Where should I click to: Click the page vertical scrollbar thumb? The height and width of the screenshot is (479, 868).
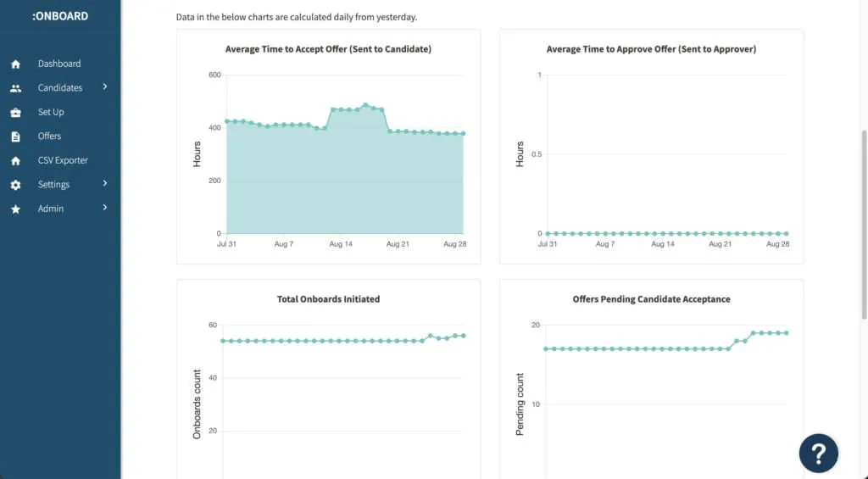(864, 225)
